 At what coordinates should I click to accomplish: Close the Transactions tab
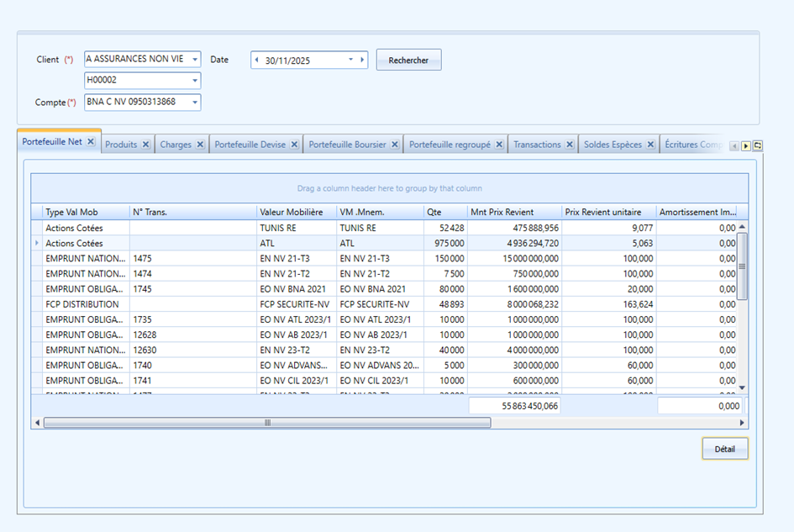click(x=570, y=145)
